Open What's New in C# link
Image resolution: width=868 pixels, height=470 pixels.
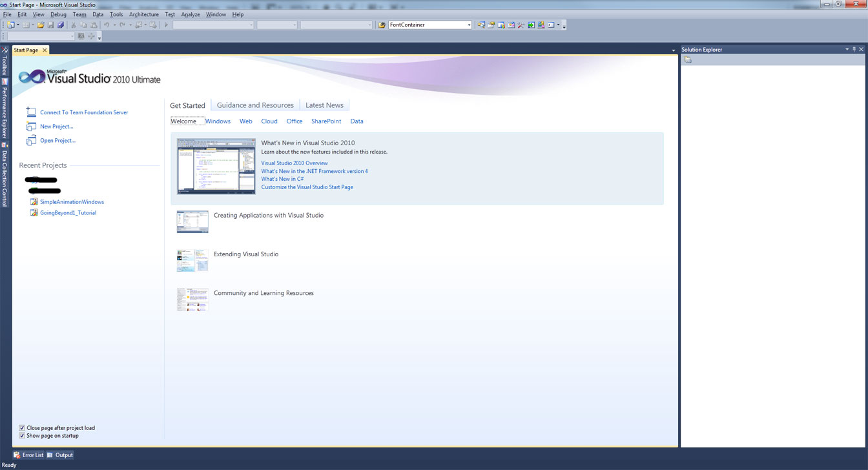pyautogui.click(x=282, y=179)
